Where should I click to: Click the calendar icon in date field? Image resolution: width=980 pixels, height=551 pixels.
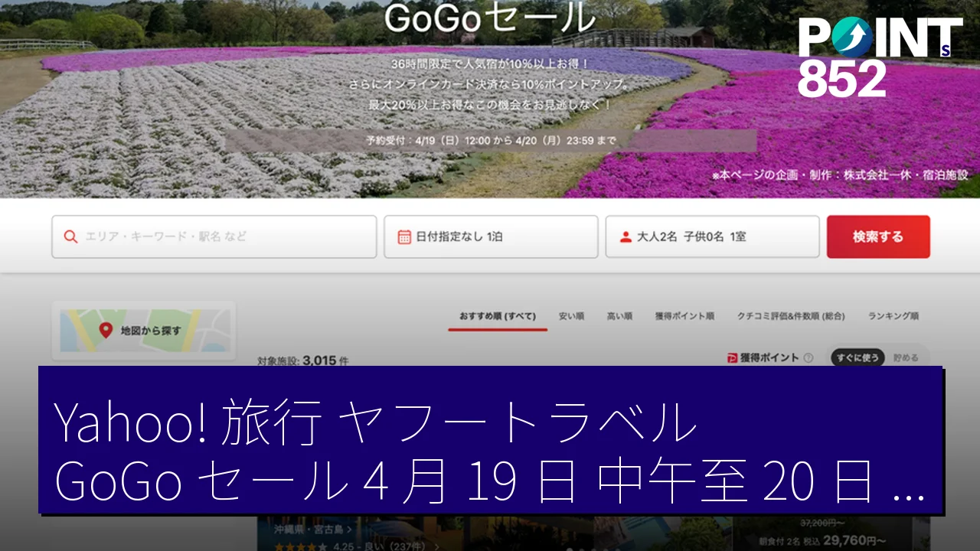(x=404, y=237)
